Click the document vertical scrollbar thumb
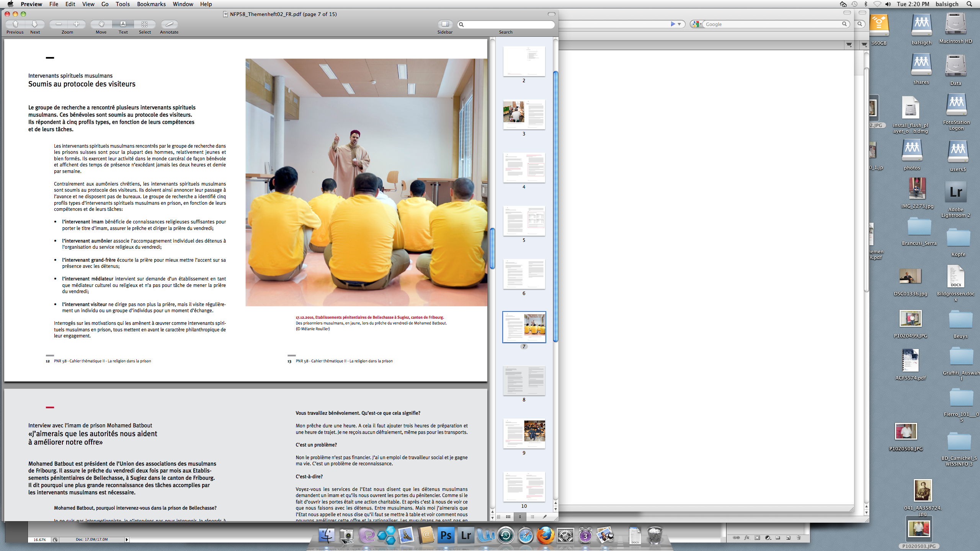This screenshot has height=551, width=980. pyautogui.click(x=493, y=249)
